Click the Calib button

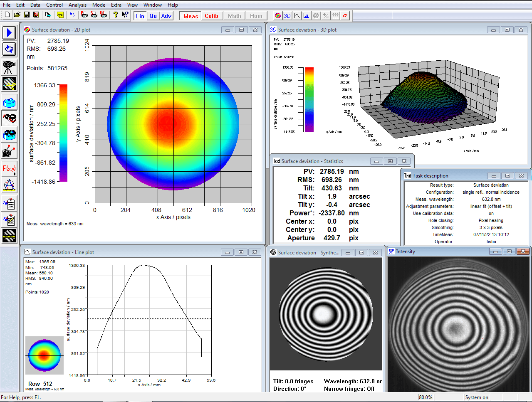pyautogui.click(x=211, y=16)
